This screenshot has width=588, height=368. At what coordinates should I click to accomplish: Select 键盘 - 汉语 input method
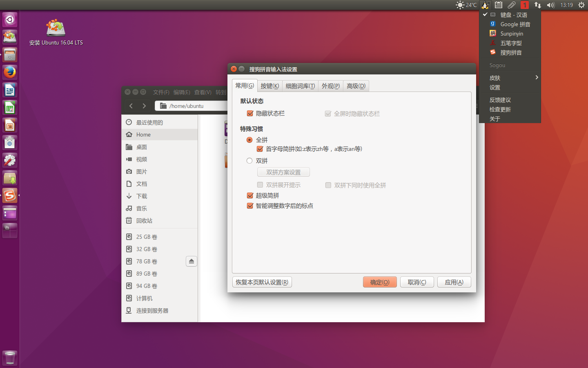pos(510,15)
